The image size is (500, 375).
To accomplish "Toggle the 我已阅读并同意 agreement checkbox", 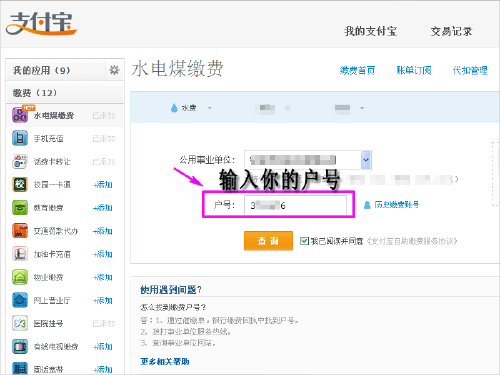I will [304, 241].
